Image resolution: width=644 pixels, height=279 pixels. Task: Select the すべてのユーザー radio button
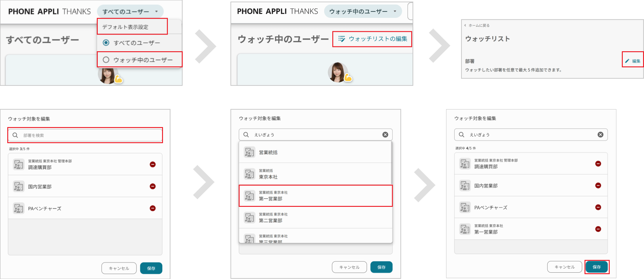[106, 43]
